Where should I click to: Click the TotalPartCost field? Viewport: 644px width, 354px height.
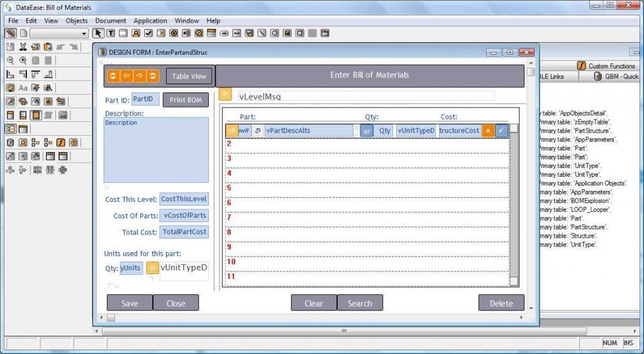184,232
